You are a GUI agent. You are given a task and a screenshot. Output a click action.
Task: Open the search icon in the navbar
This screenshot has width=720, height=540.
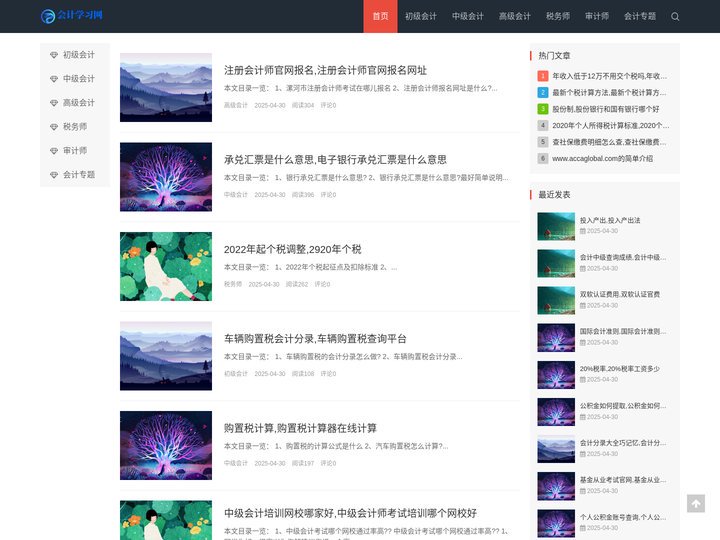(x=675, y=17)
